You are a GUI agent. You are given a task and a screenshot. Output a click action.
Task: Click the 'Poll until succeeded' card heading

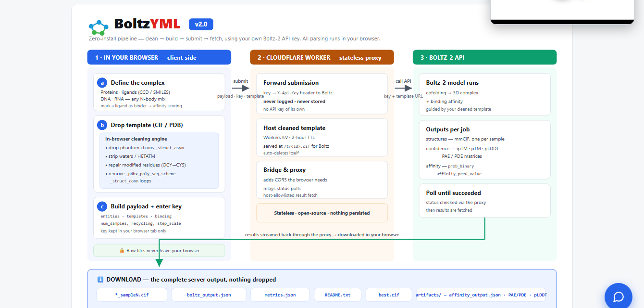[453, 192]
